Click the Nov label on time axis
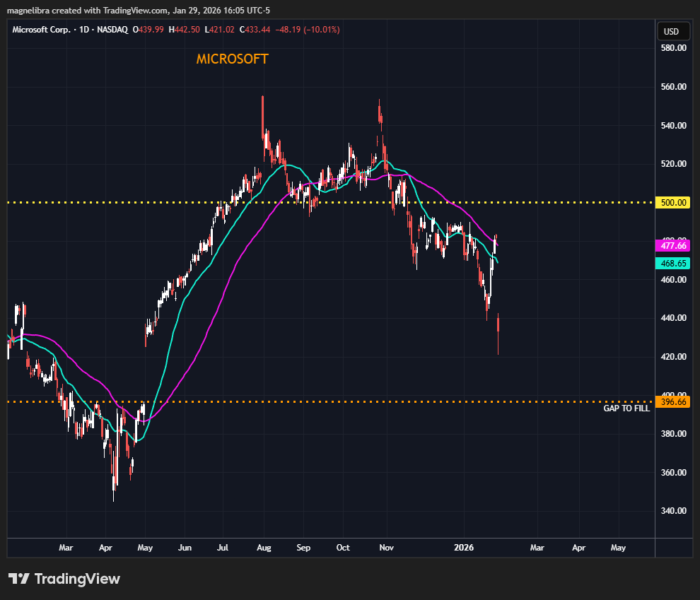Image resolution: width=700 pixels, height=600 pixels. [x=386, y=548]
